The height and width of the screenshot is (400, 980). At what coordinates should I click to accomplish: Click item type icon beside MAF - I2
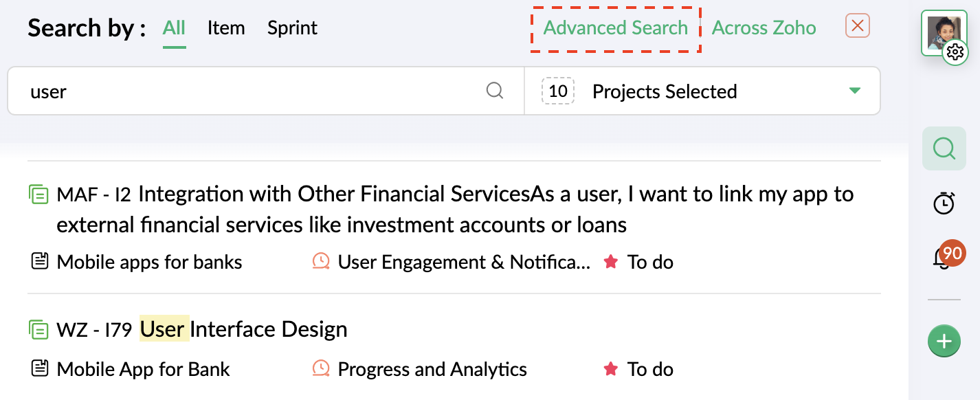coord(39,195)
